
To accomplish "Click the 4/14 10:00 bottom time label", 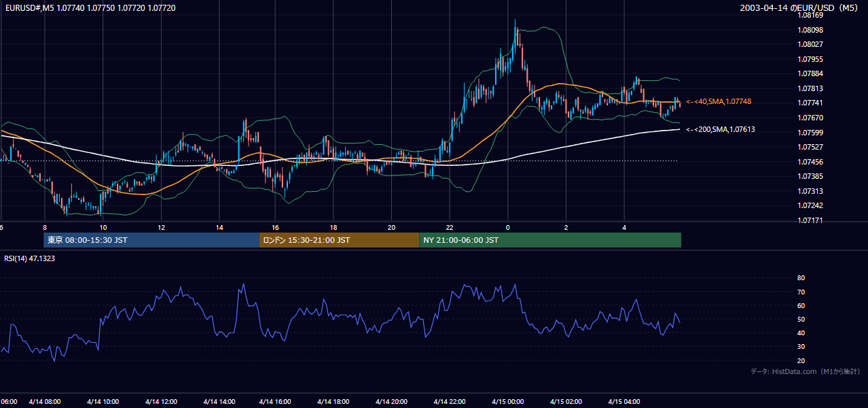I will [x=103, y=402].
